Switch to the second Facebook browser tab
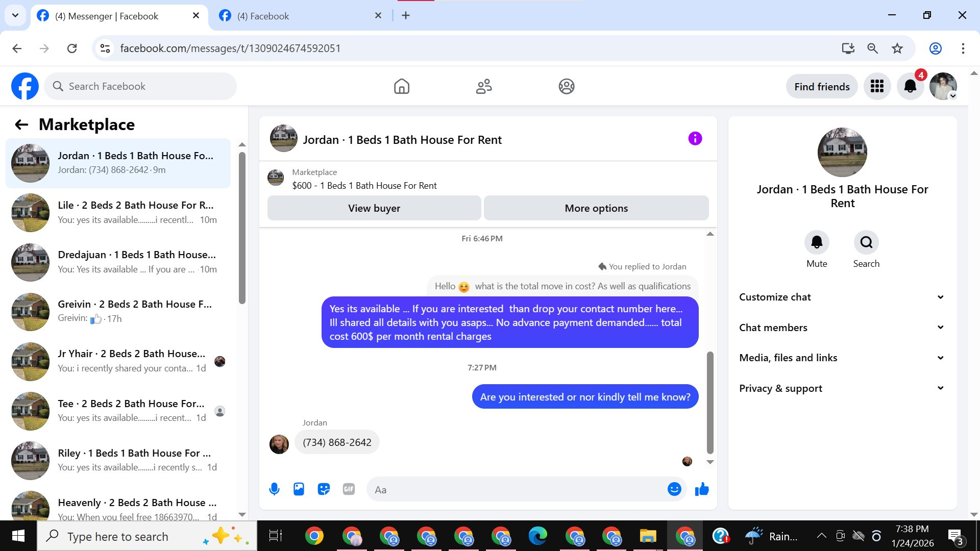This screenshot has width=980, height=551. pyautogui.click(x=298, y=16)
